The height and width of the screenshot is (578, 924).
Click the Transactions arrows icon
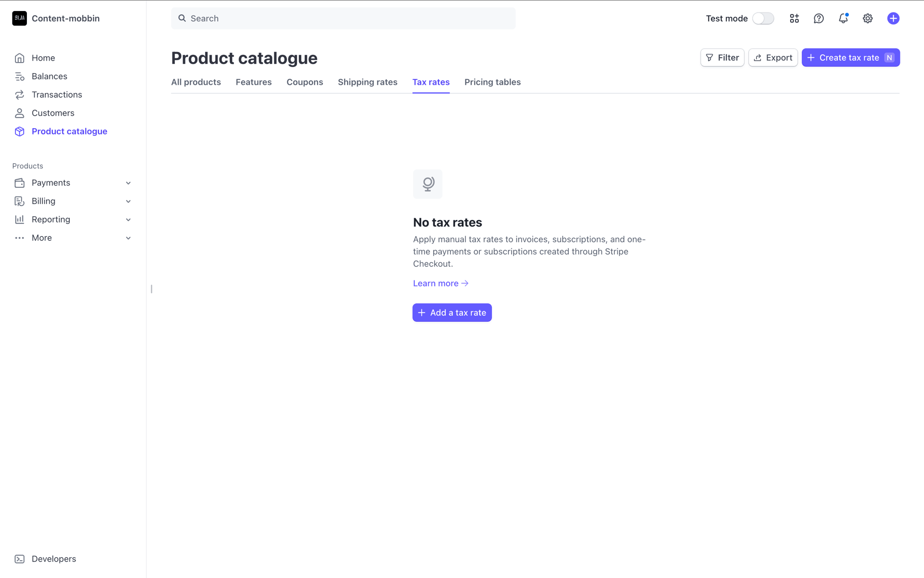coord(19,95)
